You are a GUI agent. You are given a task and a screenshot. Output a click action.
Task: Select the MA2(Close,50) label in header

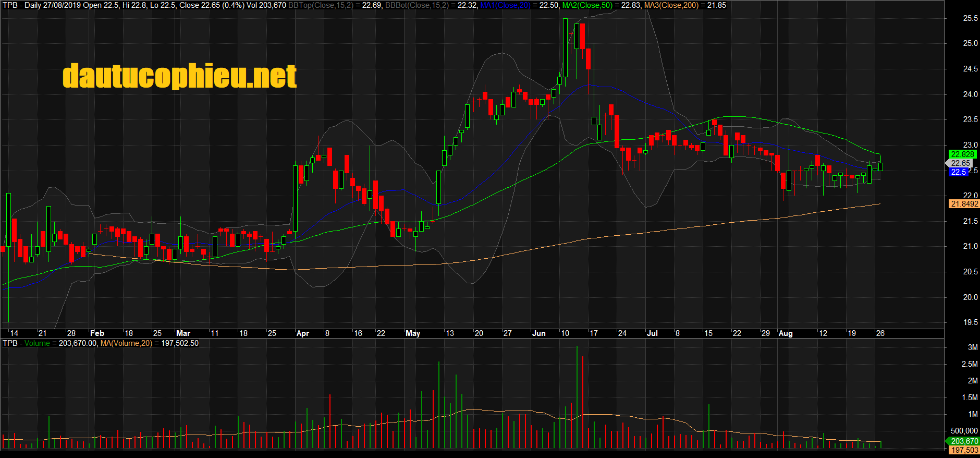(587, 5)
